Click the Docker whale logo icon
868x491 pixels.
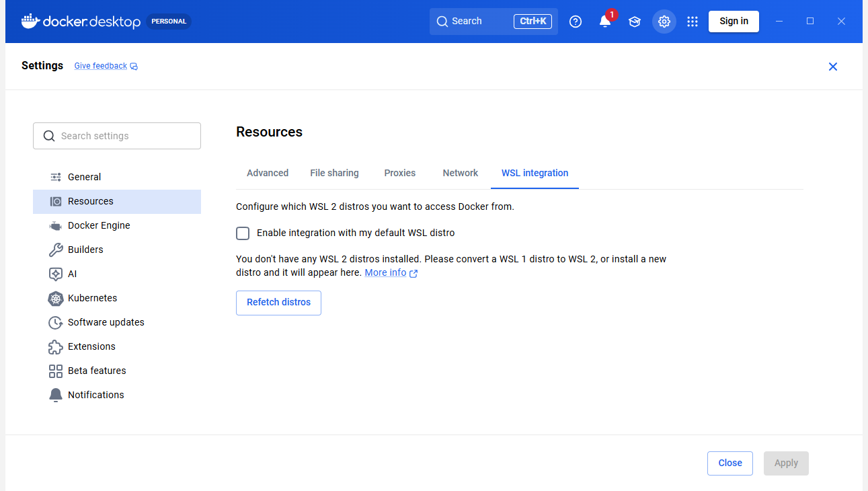click(x=30, y=22)
